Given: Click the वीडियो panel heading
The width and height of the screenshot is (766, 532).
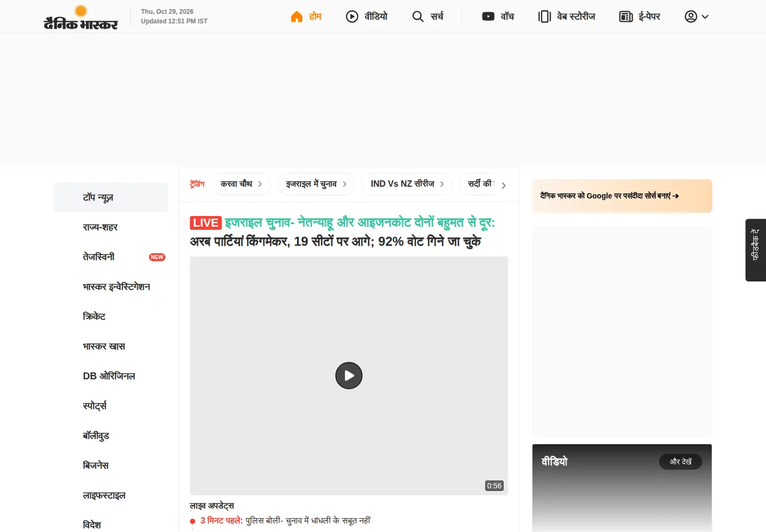Looking at the screenshot, I should click(x=554, y=461).
